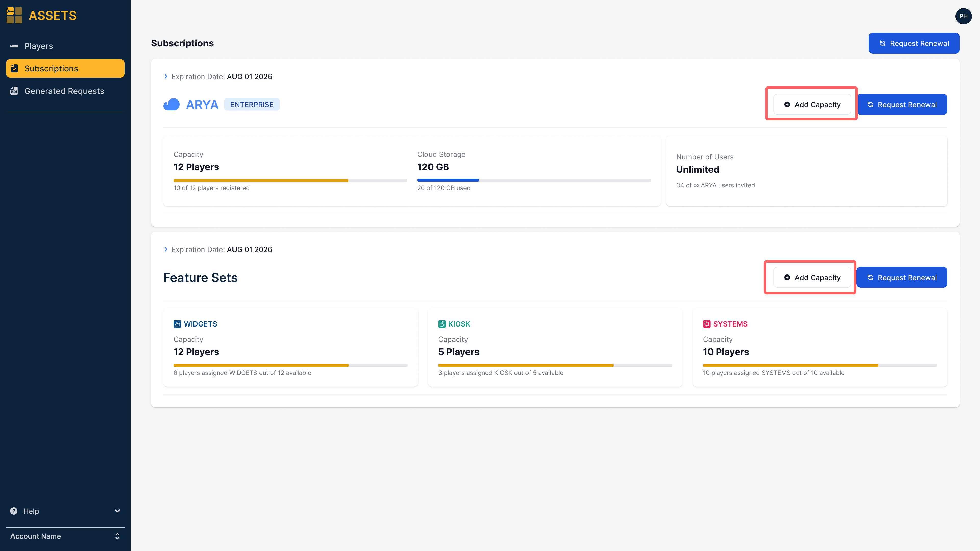Click the 10 Players SYSTEMS value

(x=726, y=352)
